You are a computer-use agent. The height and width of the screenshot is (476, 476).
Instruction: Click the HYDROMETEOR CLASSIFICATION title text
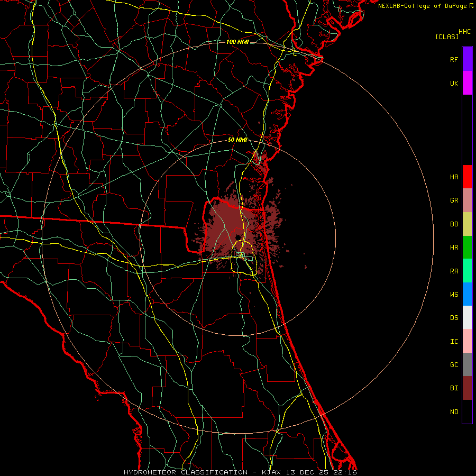[x=186, y=472]
